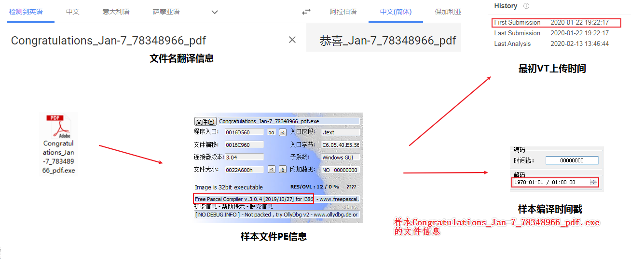Screen dimensions: 644x259
Task: Click the 初步信息 - 帮助提示 - 脱壳信息 label
Action: [x=233, y=206]
